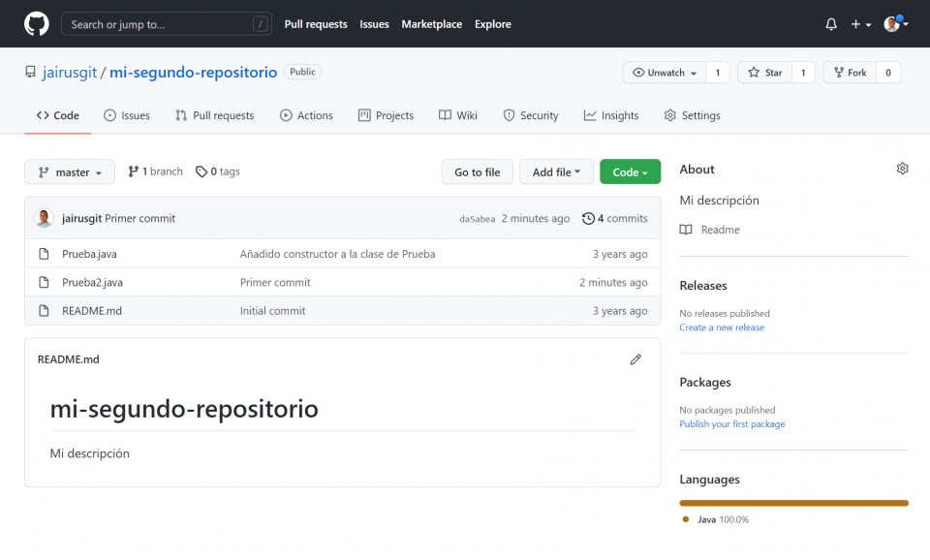
Task: Go to Issues in top navigation
Action: coord(374,24)
